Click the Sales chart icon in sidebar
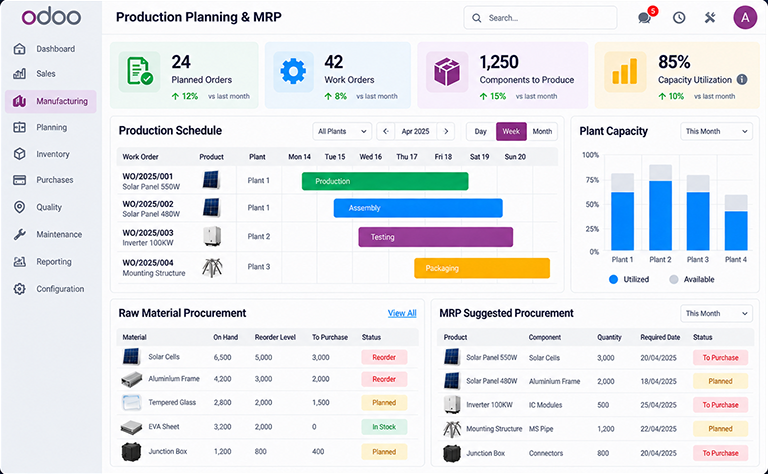The width and height of the screenshot is (768, 474). tap(19, 74)
